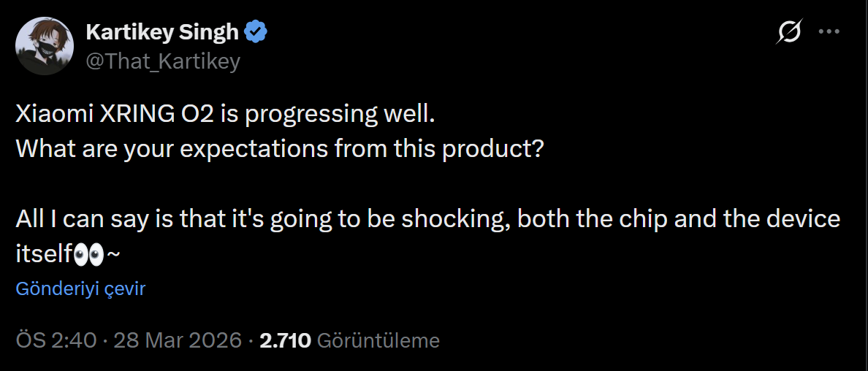Image resolution: width=868 pixels, height=371 pixels.
Task: Click the blue verified badge
Action: 256,32
